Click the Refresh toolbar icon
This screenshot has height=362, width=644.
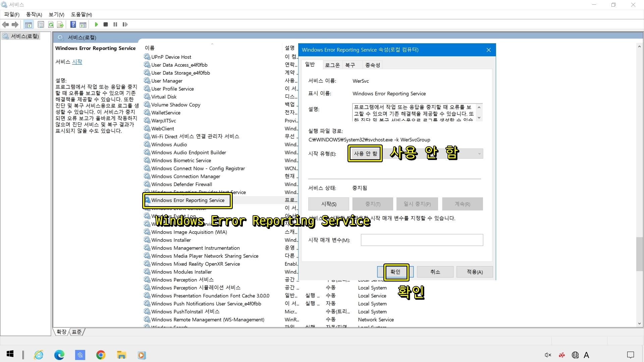click(x=51, y=24)
